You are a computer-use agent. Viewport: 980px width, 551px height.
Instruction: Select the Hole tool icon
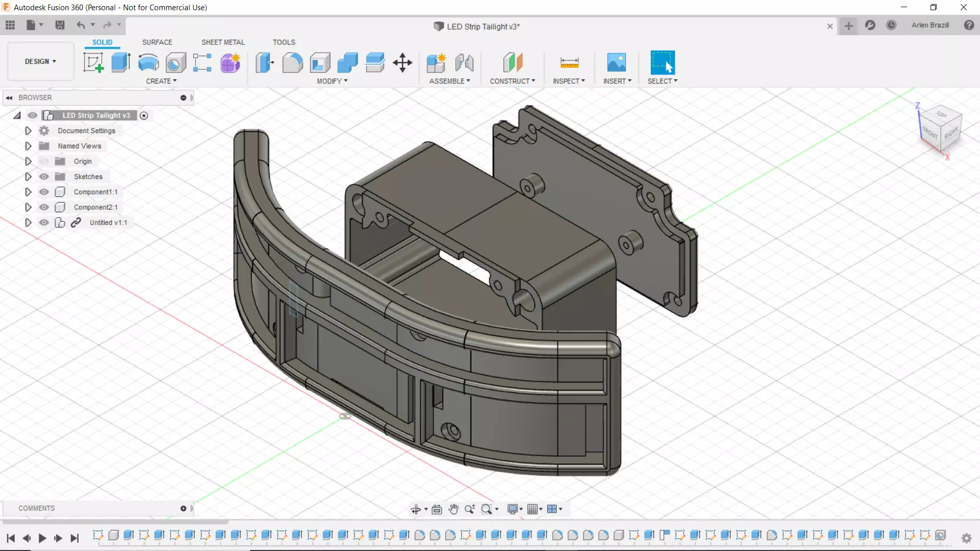pos(176,63)
